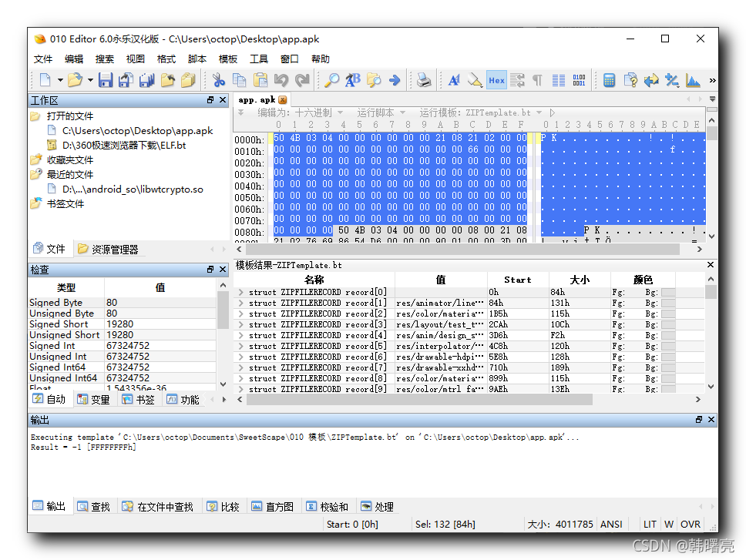This screenshot has height=560, width=746.
Task: Click the binary 0100 0001 icon
Action: [579, 80]
